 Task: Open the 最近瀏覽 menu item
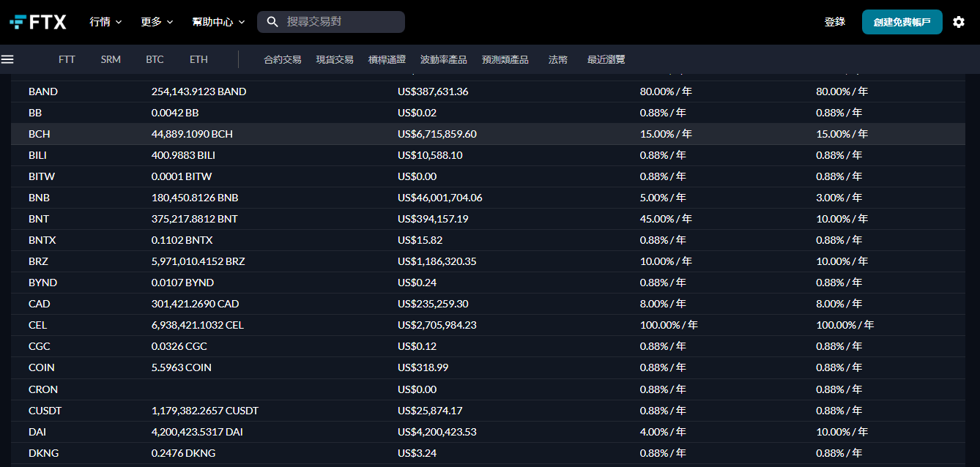606,59
